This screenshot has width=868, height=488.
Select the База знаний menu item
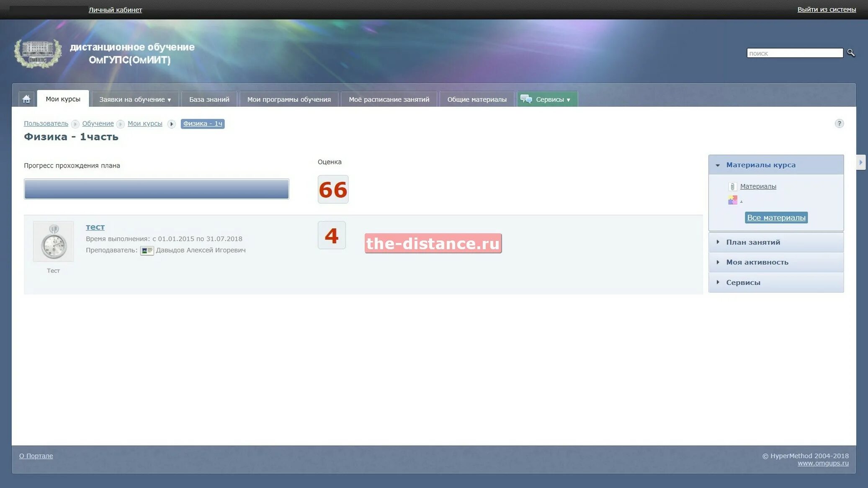209,99
